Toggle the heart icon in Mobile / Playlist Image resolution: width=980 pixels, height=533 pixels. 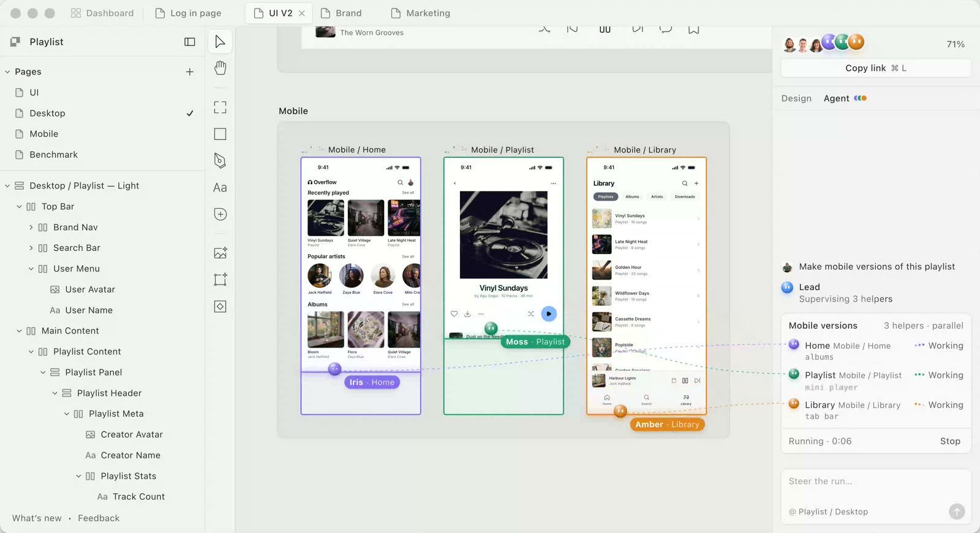[x=454, y=314]
